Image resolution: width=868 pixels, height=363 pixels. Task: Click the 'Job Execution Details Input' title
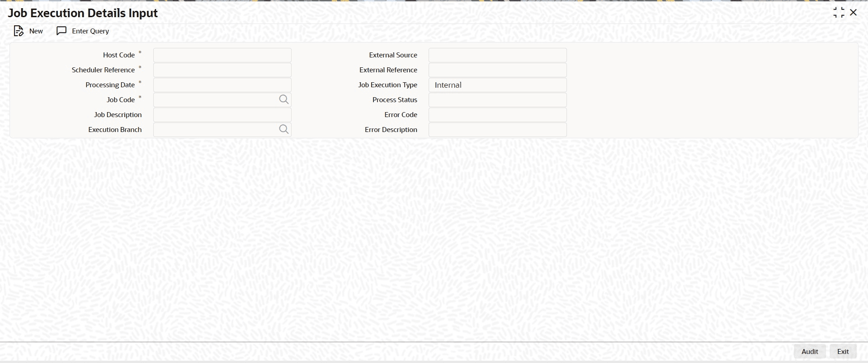pos(83,13)
